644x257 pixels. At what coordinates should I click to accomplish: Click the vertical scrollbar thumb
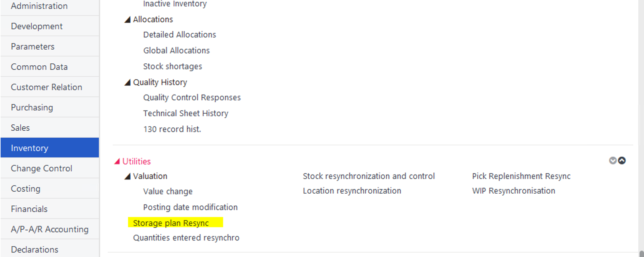(x=642, y=254)
